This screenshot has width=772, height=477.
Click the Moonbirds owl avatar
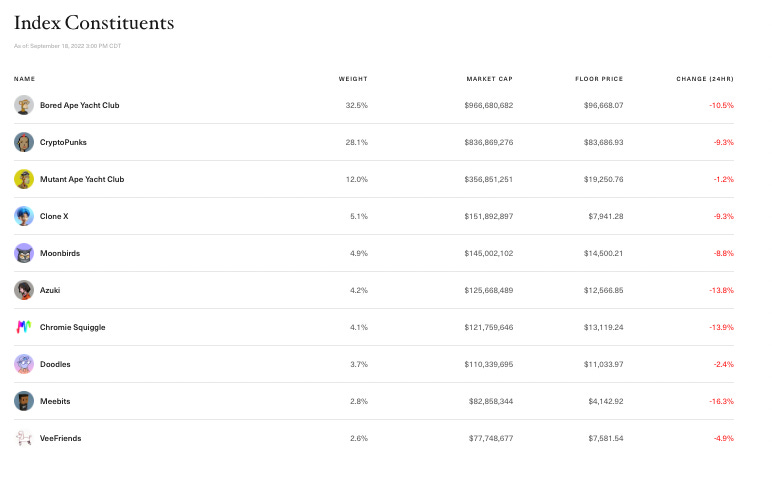(24, 253)
